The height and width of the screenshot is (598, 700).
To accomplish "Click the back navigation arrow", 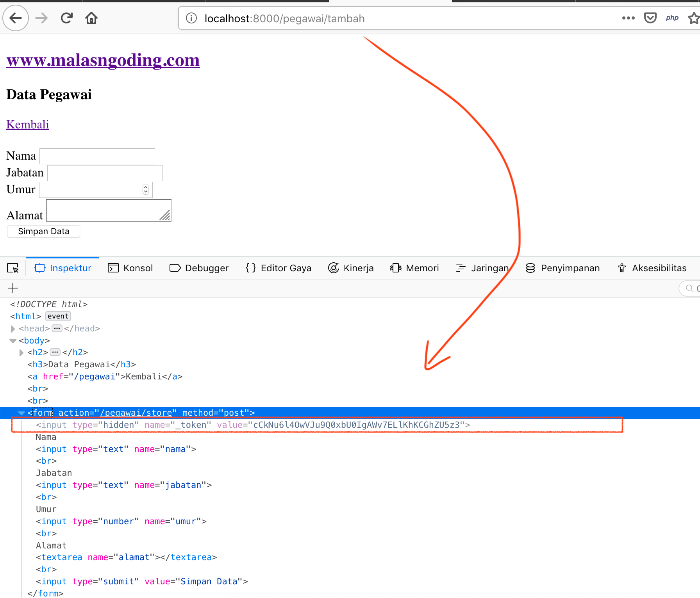I will click(x=15, y=18).
